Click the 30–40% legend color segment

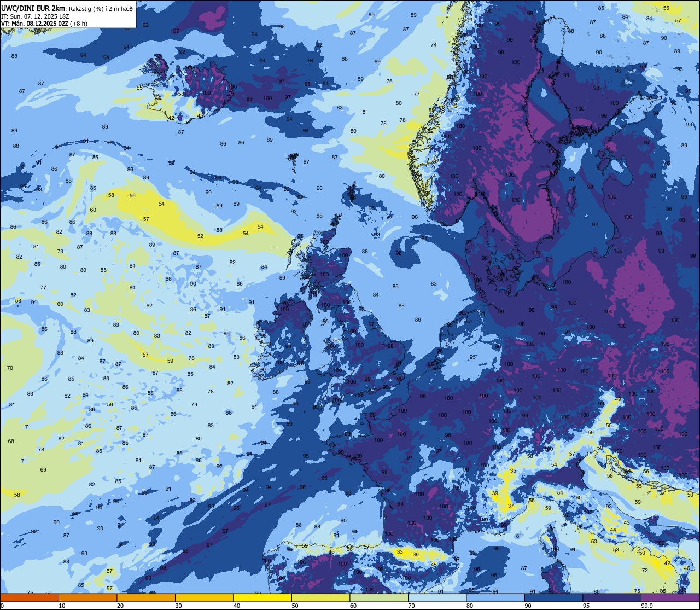(204, 597)
